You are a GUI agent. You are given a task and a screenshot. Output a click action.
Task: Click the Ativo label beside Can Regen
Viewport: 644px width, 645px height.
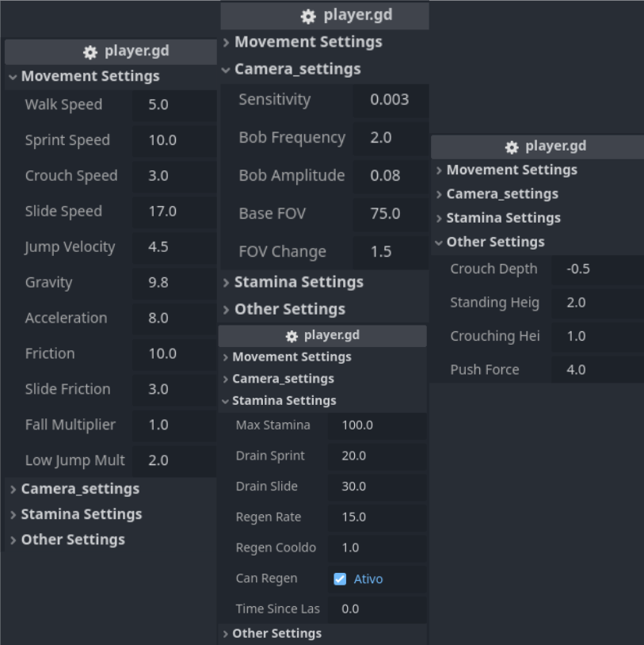tap(368, 579)
